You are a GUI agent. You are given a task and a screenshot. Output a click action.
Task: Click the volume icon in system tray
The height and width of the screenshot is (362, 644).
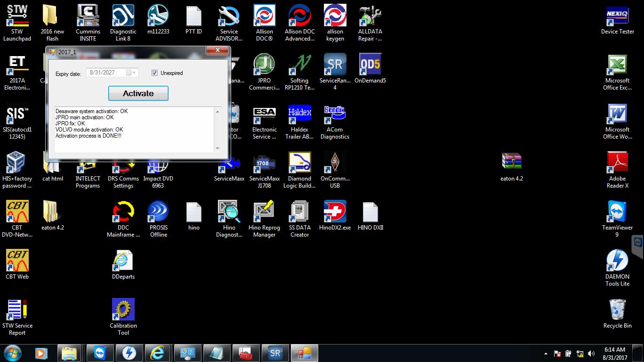[591, 354]
